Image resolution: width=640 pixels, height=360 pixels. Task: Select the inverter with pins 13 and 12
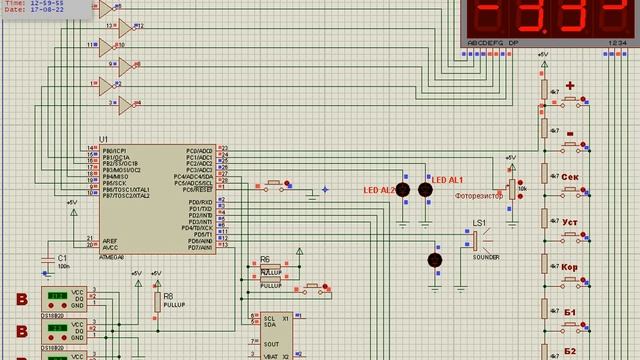(x=125, y=28)
